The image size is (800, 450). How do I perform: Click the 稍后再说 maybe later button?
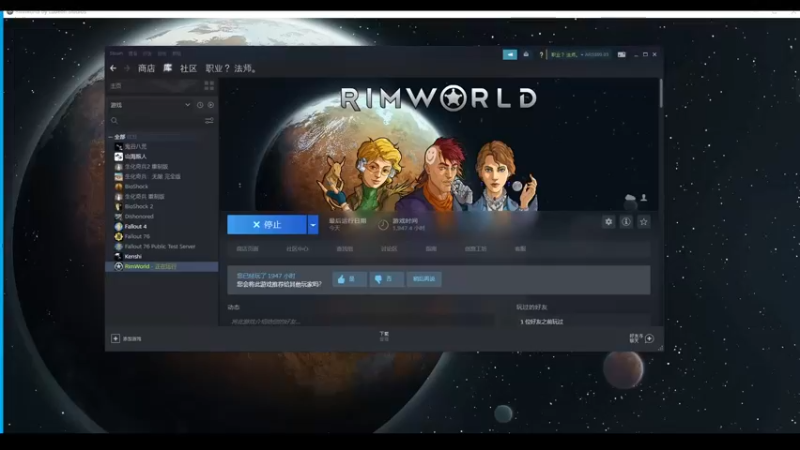pyautogui.click(x=424, y=279)
